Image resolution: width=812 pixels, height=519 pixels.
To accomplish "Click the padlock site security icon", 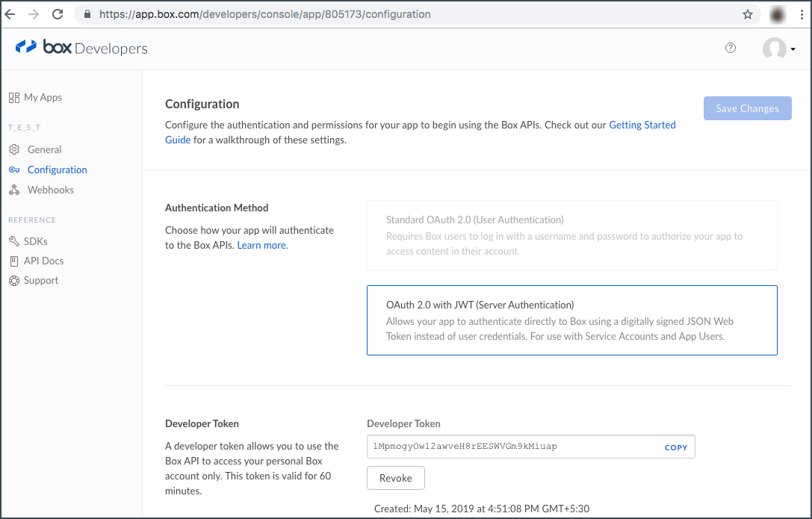I will [x=87, y=14].
